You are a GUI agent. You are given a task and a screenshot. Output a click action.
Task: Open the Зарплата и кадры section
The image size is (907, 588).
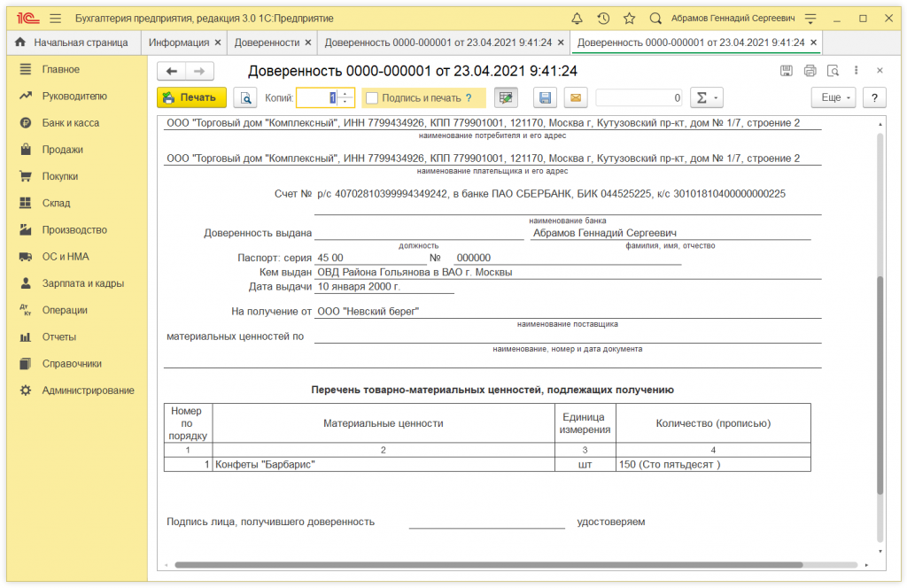[82, 283]
